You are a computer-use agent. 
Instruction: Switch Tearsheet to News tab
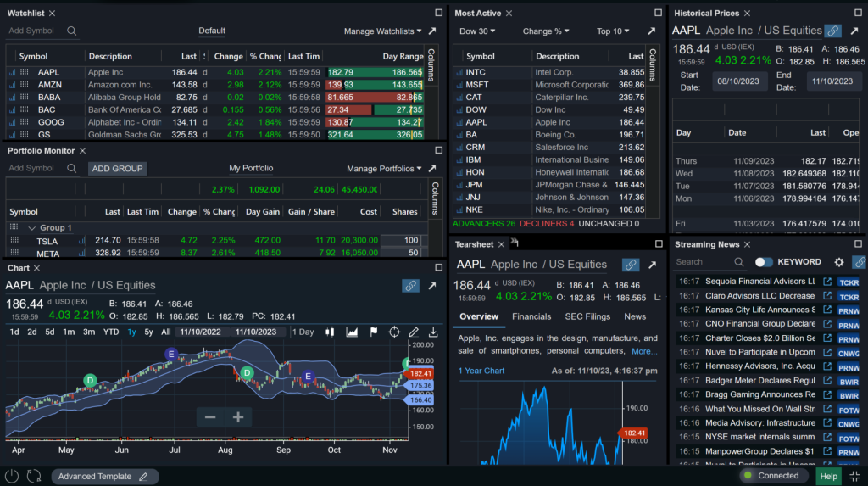pyautogui.click(x=635, y=316)
